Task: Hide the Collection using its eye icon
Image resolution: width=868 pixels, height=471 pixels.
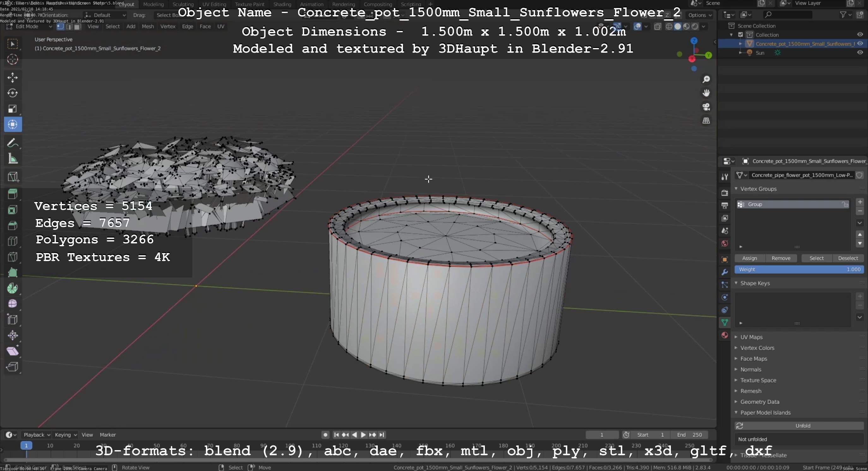Action: 860,35
